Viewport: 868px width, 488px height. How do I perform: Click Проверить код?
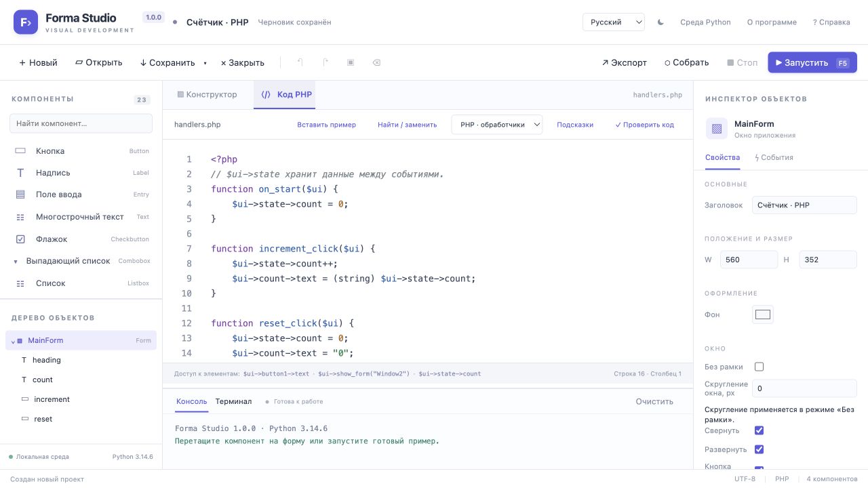click(644, 125)
